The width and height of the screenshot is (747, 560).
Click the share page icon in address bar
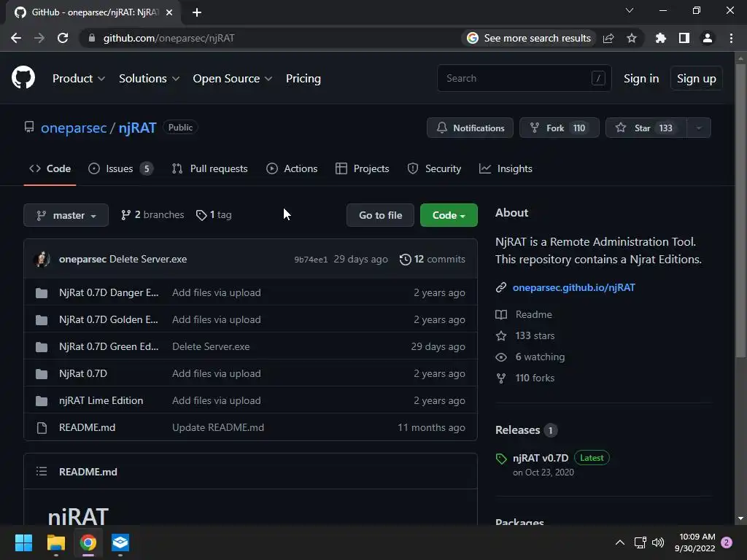pyautogui.click(x=608, y=38)
